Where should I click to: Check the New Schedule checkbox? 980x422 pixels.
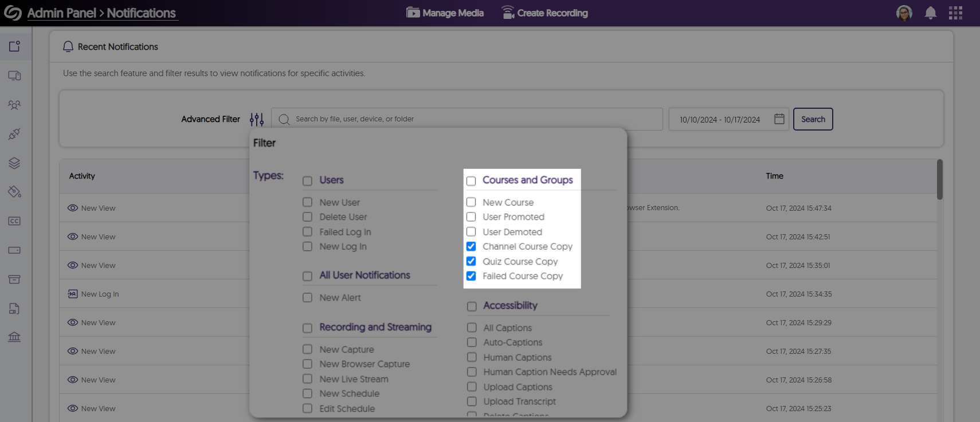(308, 394)
